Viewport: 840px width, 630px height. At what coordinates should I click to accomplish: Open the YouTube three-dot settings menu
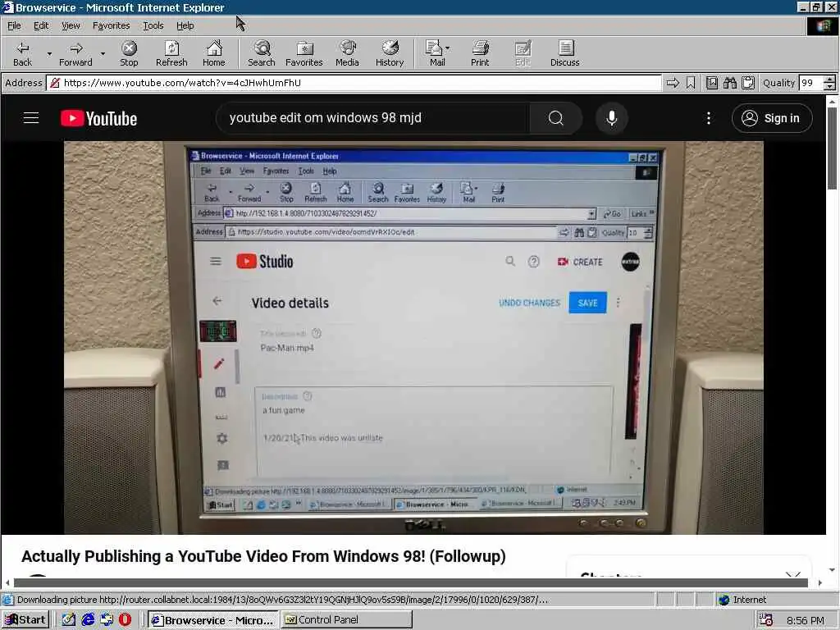[709, 118]
